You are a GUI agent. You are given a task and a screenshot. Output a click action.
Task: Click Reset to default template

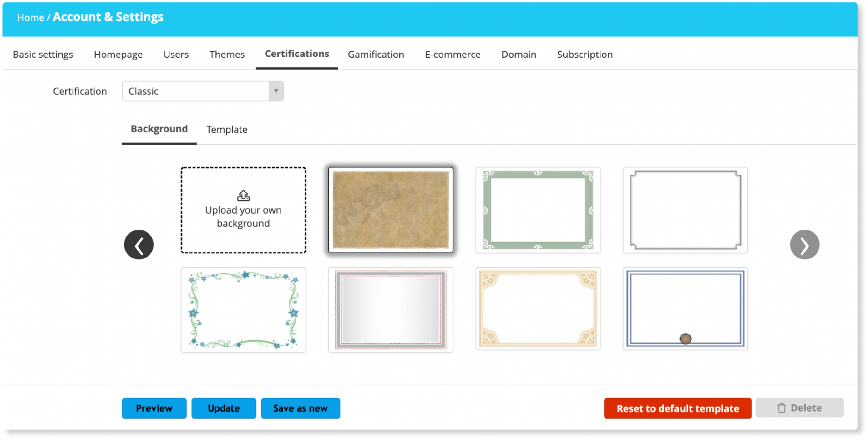(x=677, y=408)
